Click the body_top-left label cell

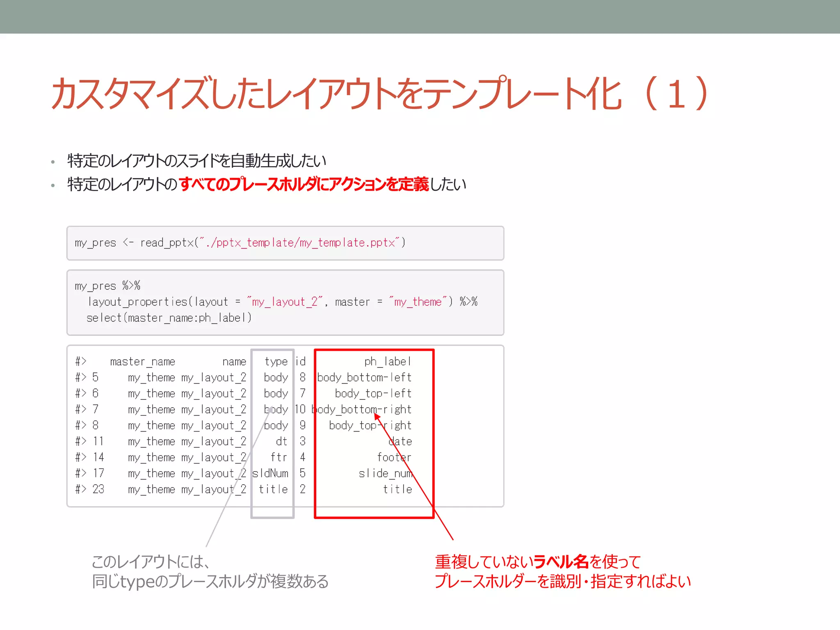tap(373, 393)
